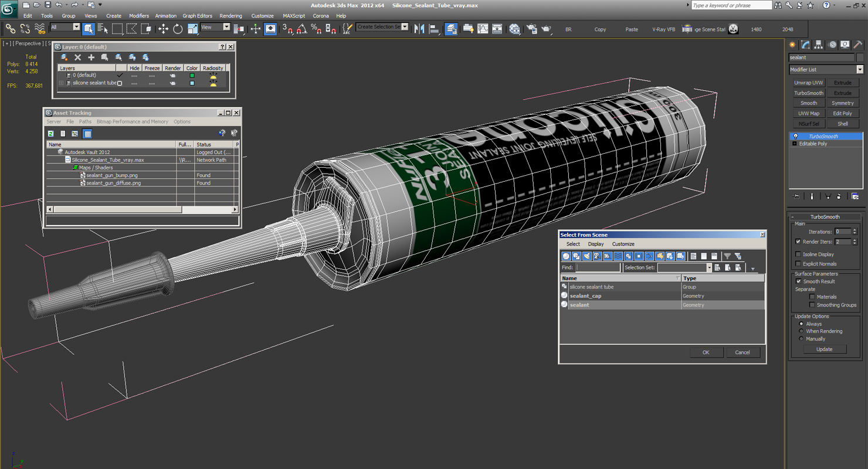Screen dimensions: 868x469
Task: Toggle Render Iters checkbox
Action: pos(798,242)
